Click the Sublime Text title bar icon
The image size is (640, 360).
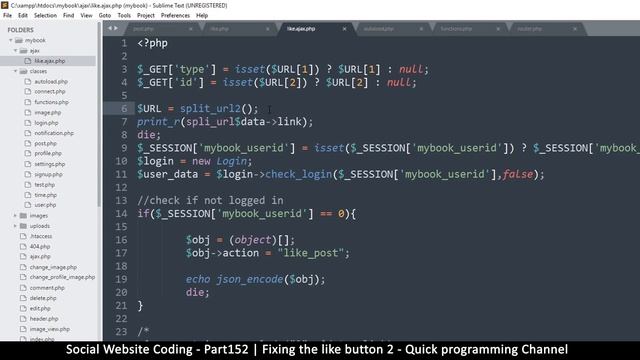pos(4,5)
